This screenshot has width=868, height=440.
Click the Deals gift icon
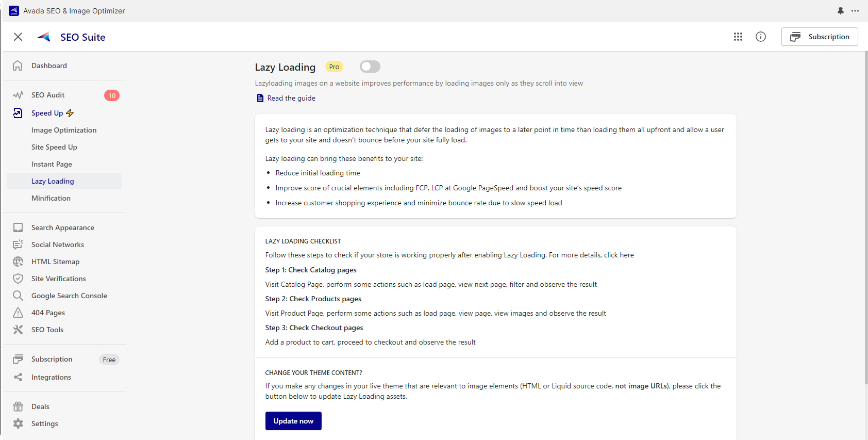tap(18, 406)
